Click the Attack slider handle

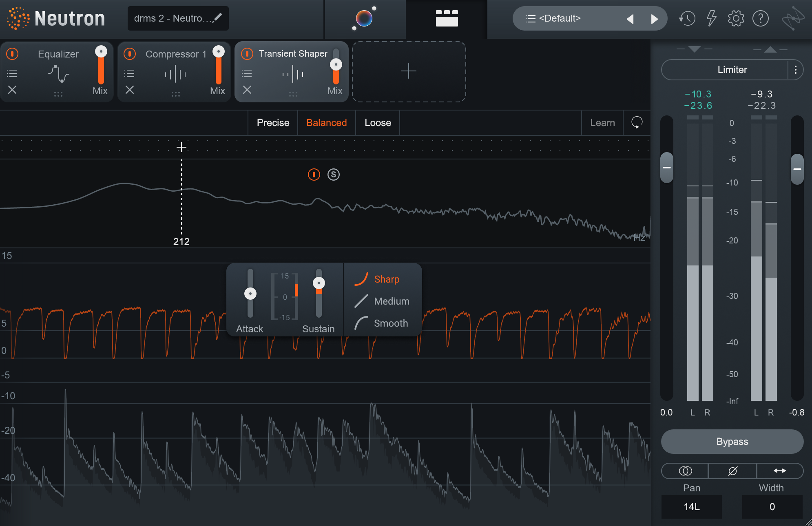pyautogui.click(x=250, y=294)
